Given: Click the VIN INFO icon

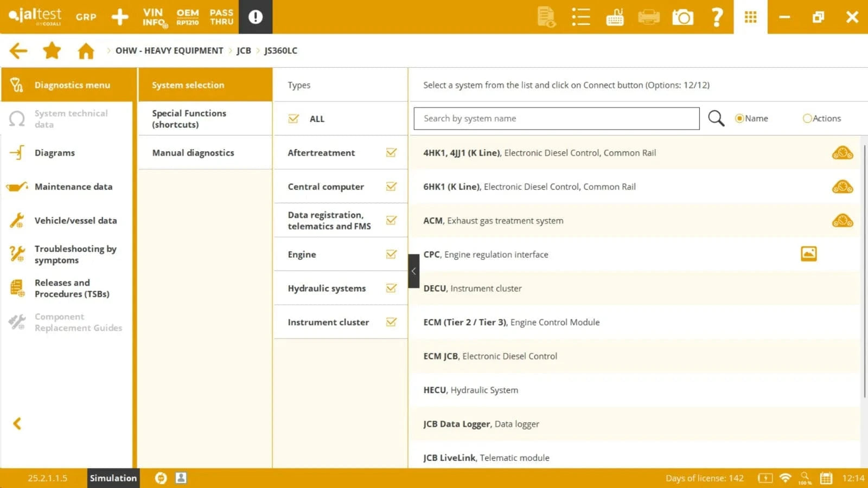Looking at the screenshot, I should coord(154,17).
